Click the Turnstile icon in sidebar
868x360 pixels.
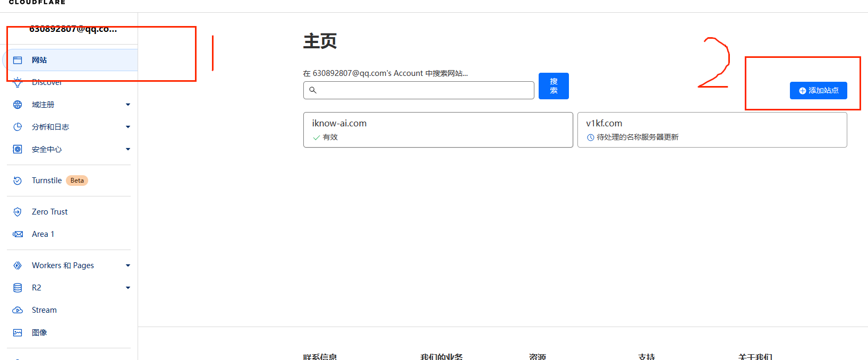[18, 181]
